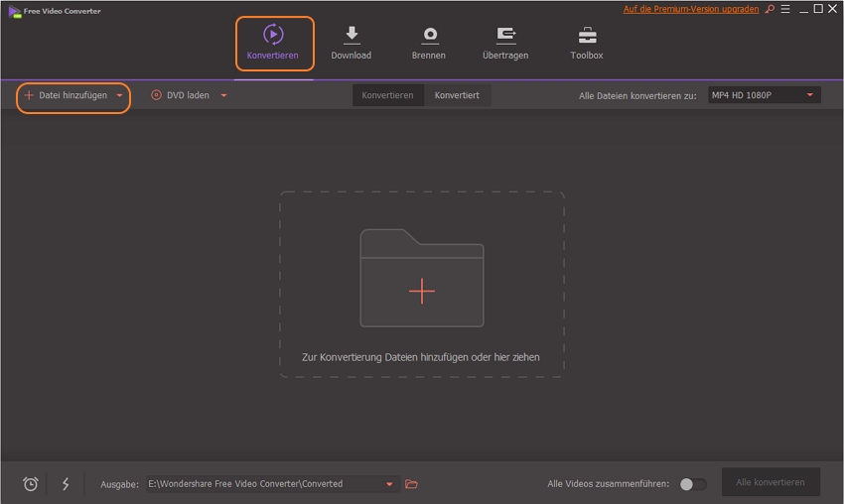Viewport: 844px width, 504px height.
Task: Toggle the high-speed lightning bolt icon
Action: pos(66,484)
